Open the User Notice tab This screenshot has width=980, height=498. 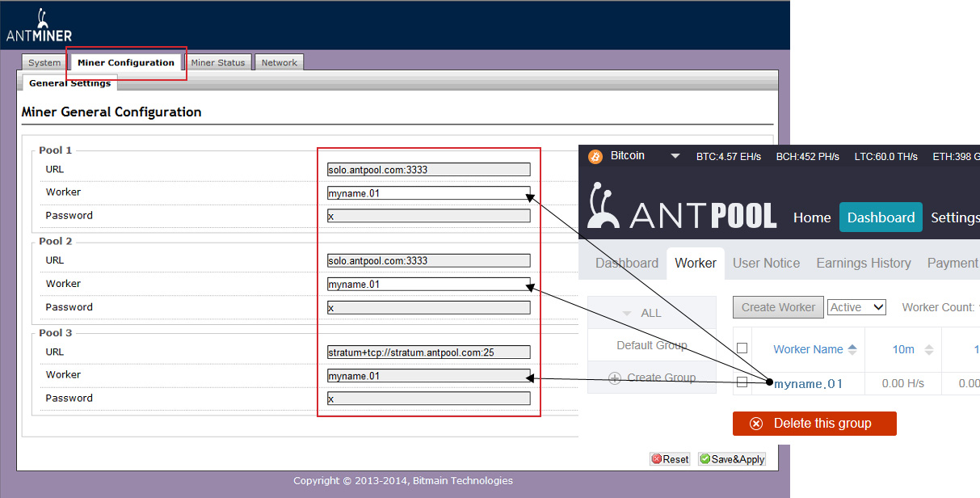click(x=766, y=263)
